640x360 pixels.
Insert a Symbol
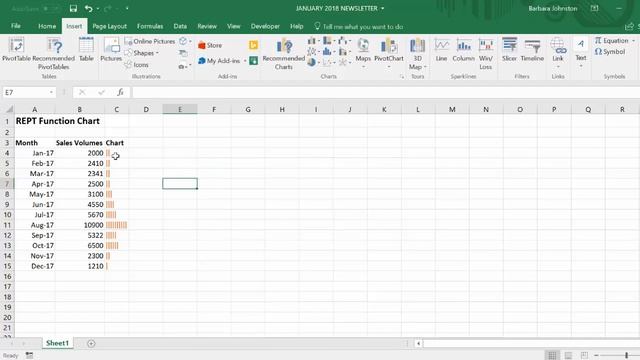pyautogui.click(x=610, y=52)
